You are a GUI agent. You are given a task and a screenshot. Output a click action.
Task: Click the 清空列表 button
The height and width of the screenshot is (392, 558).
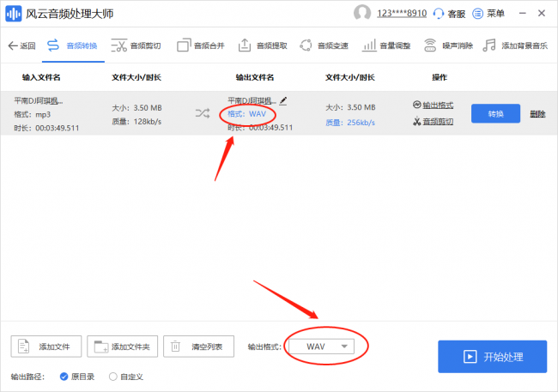pos(198,347)
